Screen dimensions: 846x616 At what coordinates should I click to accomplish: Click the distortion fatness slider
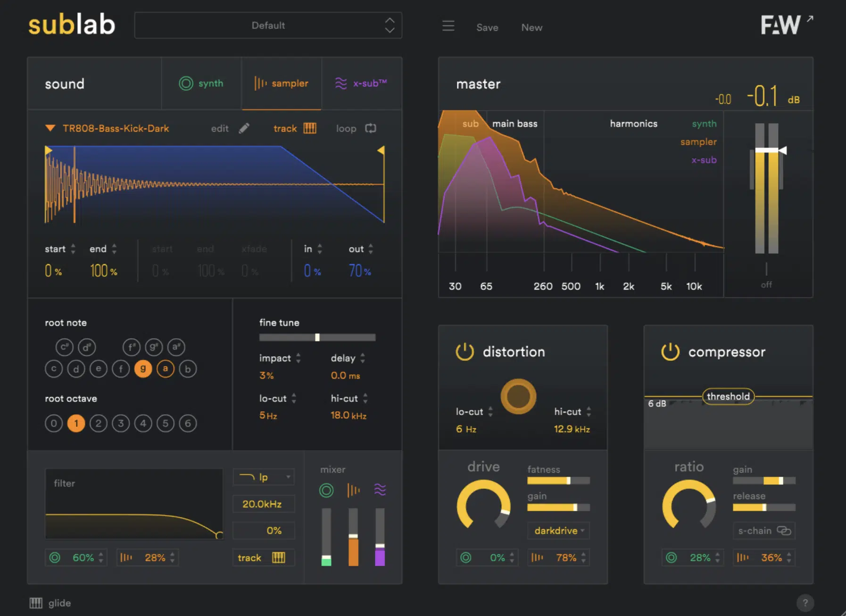(x=559, y=481)
